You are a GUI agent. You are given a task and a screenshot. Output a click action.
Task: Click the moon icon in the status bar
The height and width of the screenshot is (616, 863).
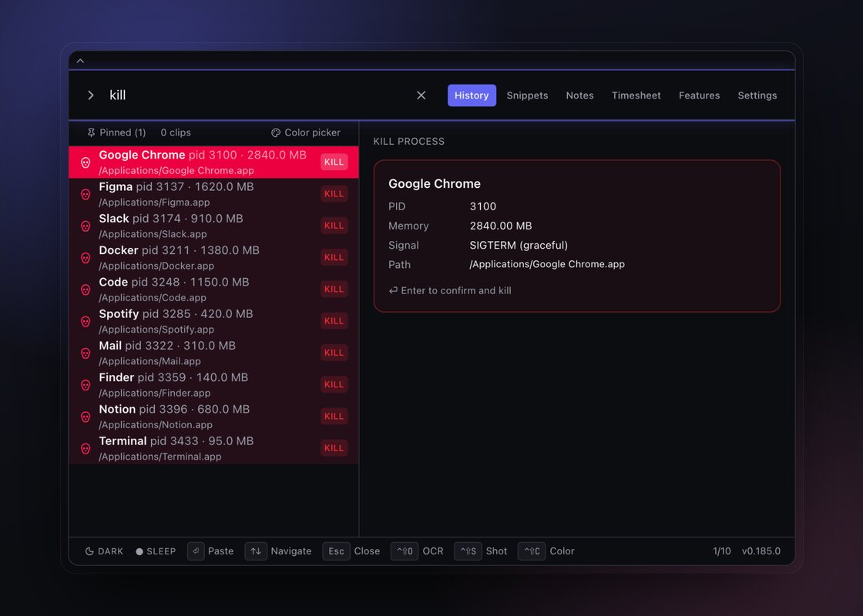(89, 551)
